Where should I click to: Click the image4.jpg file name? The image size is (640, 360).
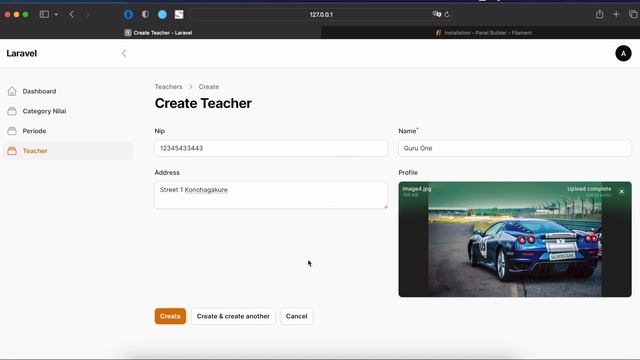tap(417, 189)
